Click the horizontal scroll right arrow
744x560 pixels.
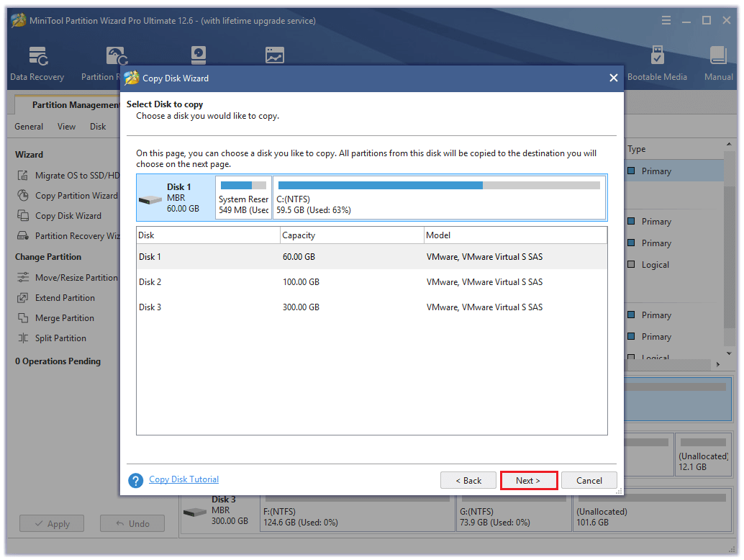(718, 364)
